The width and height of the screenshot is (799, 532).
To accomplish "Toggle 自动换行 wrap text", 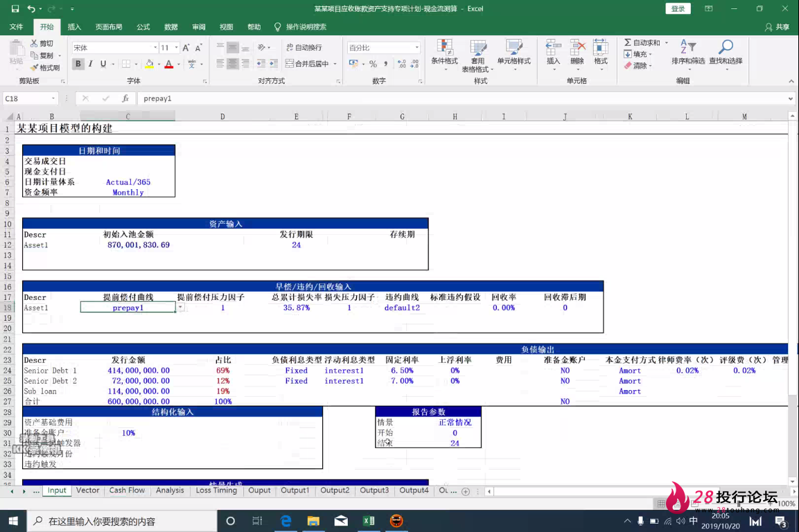I will tap(304, 47).
